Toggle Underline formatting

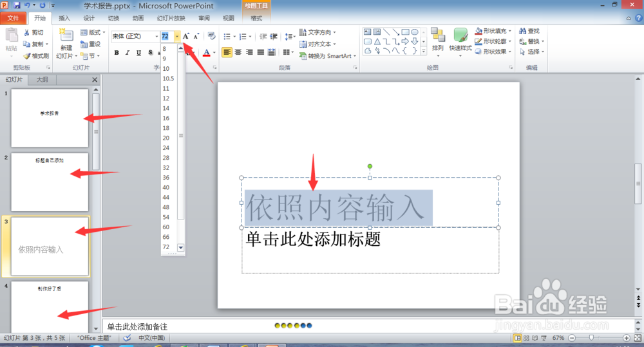tap(139, 53)
